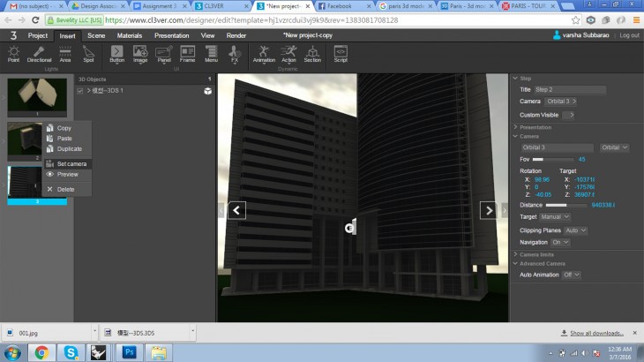Click the Log out link
Screen dimensions: 644x362
[x=629, y=35]
